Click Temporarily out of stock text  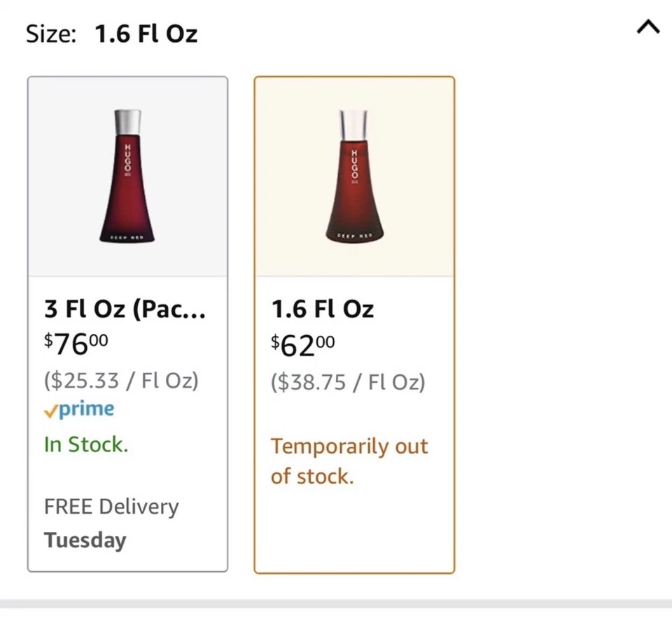click(x=349, y=461)
